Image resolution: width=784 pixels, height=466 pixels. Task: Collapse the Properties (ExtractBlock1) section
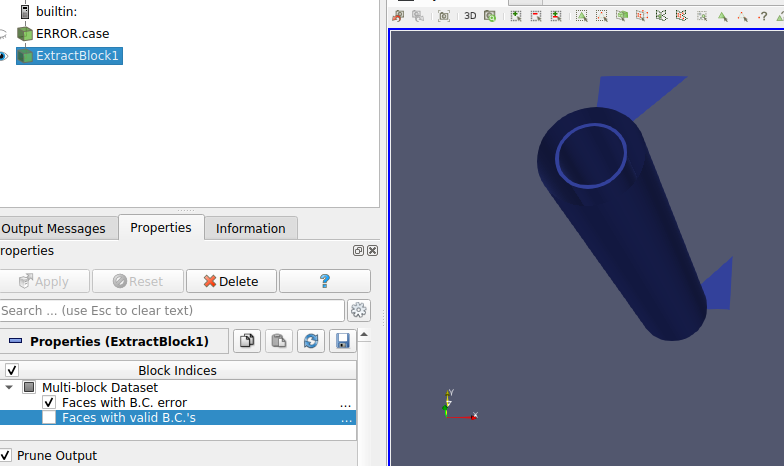click(x=15, y=341)
